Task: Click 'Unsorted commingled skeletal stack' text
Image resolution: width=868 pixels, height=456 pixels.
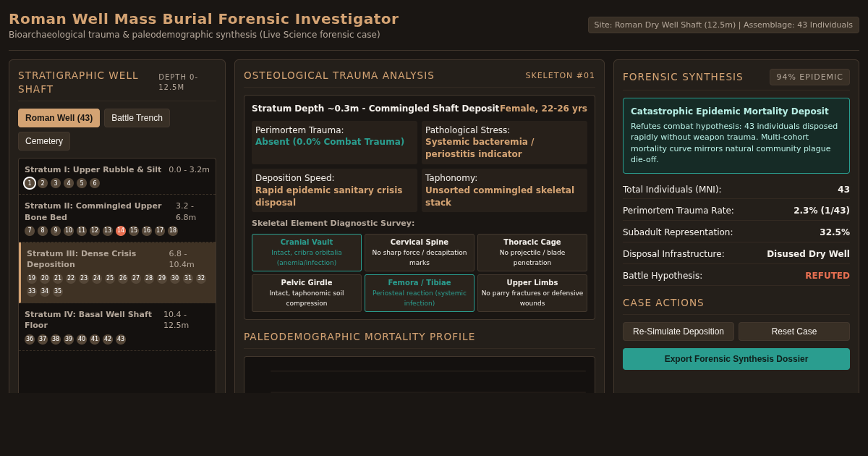Action: pyautogui.click(x=500, y=197)
